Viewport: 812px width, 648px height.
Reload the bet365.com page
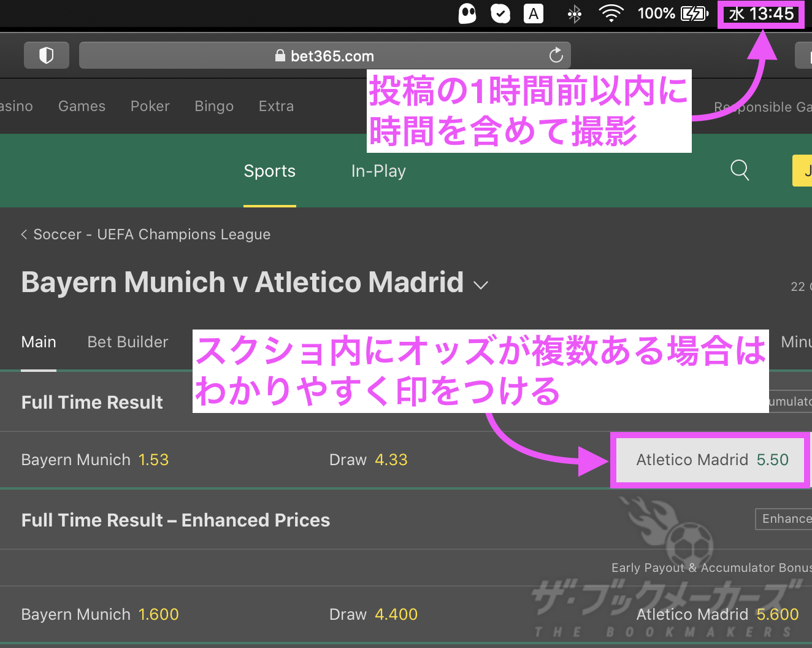click(556, 56)
